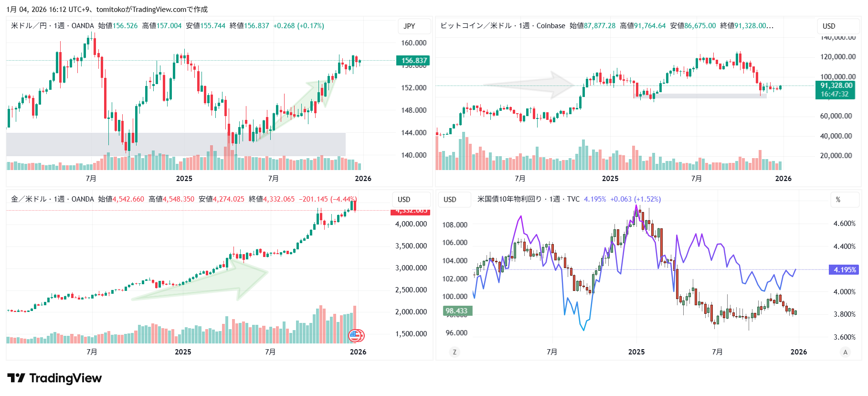The height and width of the screenshot is (396, 868).
Task: Click the 米国債10年物利回り symbol title
Action: point(509,199)
